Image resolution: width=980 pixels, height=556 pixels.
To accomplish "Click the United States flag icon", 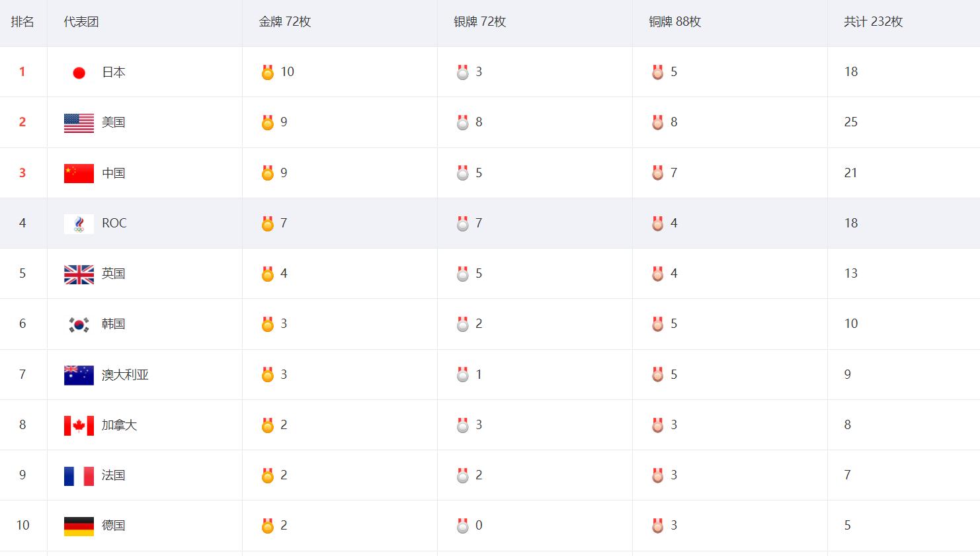I will 79,123.
